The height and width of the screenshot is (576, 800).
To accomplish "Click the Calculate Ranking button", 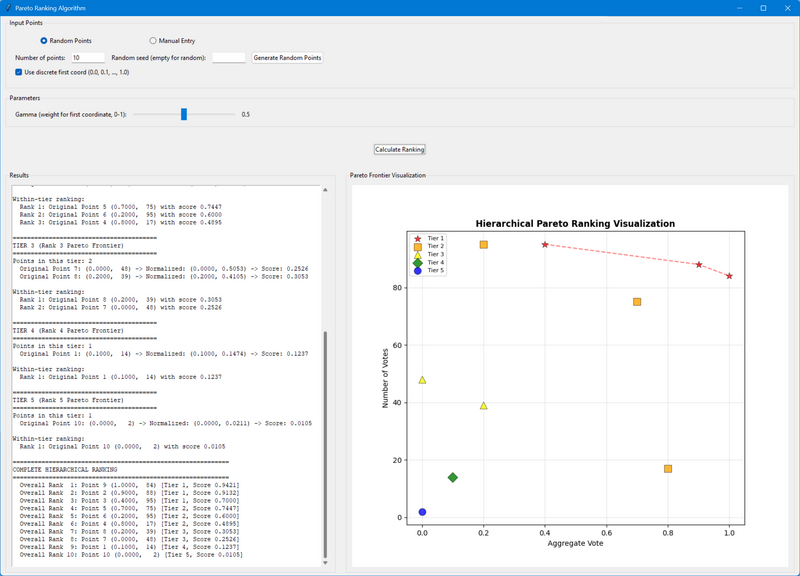I will tap(399, 149).
